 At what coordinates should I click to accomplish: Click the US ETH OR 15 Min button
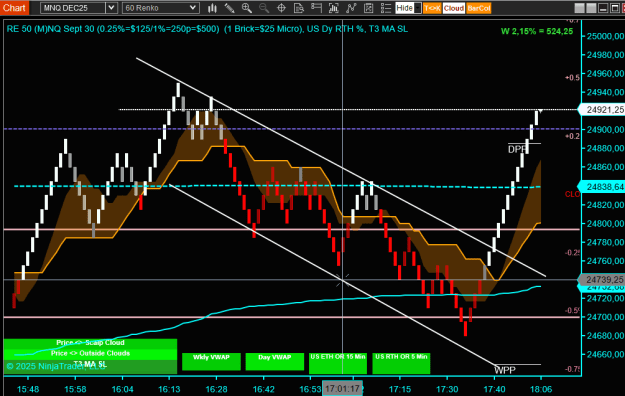pyautogui.click(x=338, y=363)
